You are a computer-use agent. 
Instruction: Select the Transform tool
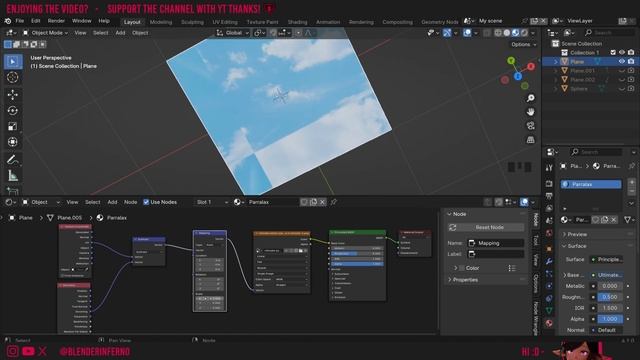pos(13,142)
